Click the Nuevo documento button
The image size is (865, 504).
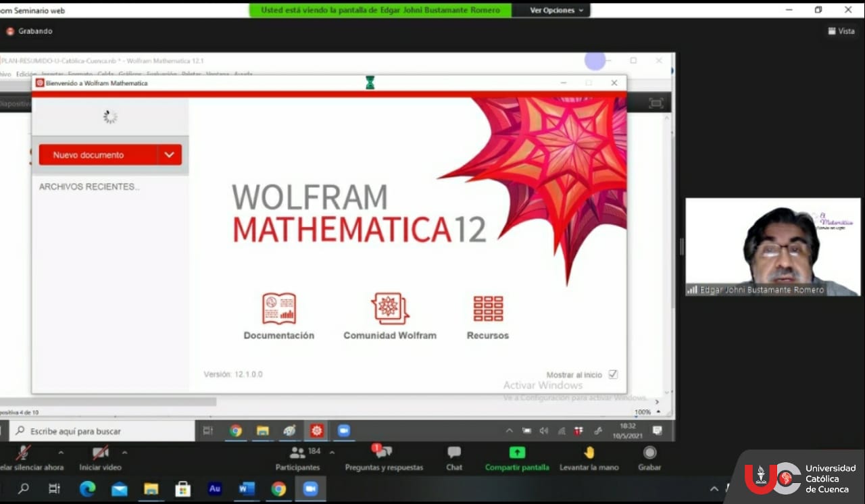[x=98, y=155]
